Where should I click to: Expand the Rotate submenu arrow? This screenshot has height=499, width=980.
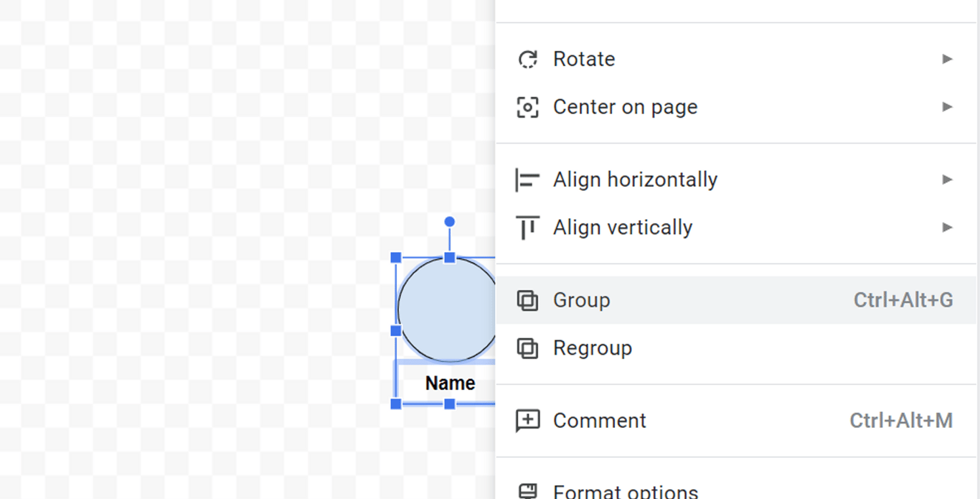(947, 59)
